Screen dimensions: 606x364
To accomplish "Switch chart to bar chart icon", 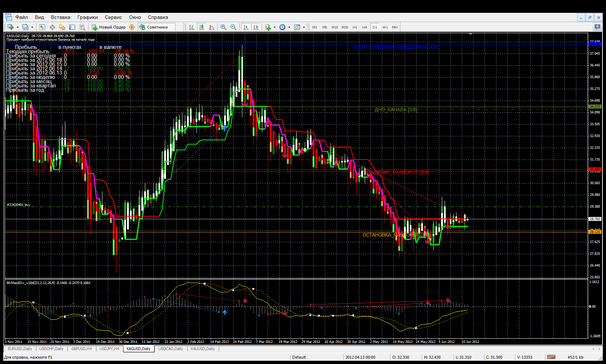I will point(192,27).
